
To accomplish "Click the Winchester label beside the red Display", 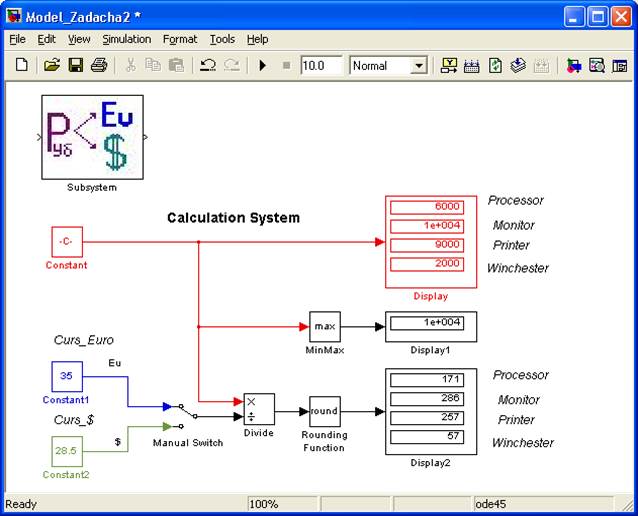I will tap(518, 268).
